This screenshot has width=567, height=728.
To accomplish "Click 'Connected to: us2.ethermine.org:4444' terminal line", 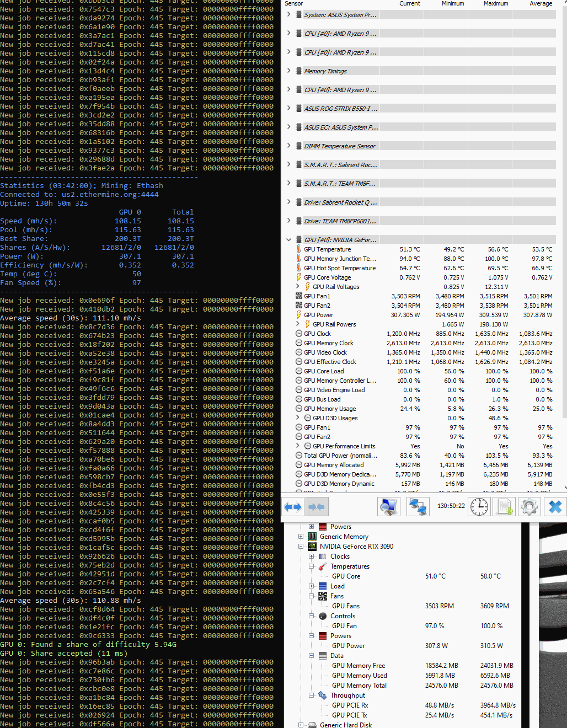I will click(x=79, y=195).
